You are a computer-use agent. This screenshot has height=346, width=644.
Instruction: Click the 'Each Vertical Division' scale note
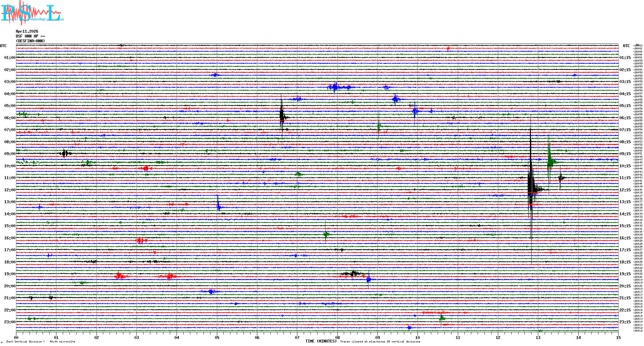[x=41, y=342]
